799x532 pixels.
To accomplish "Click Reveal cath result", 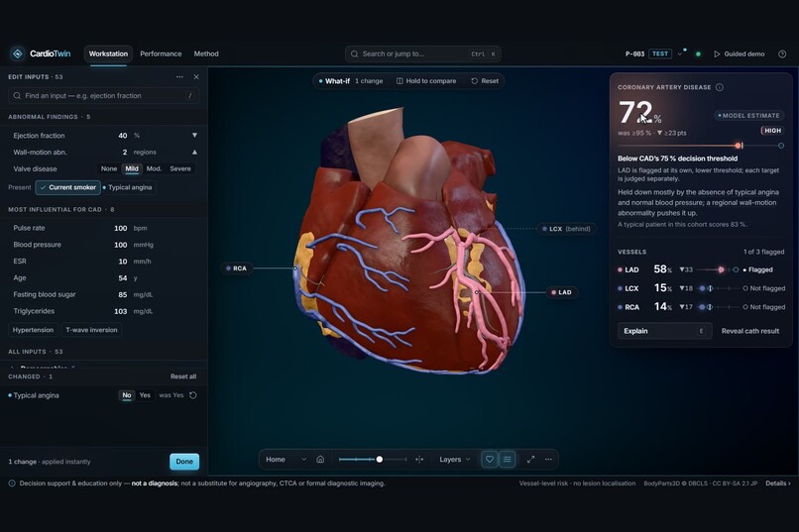I will [750, 331].
